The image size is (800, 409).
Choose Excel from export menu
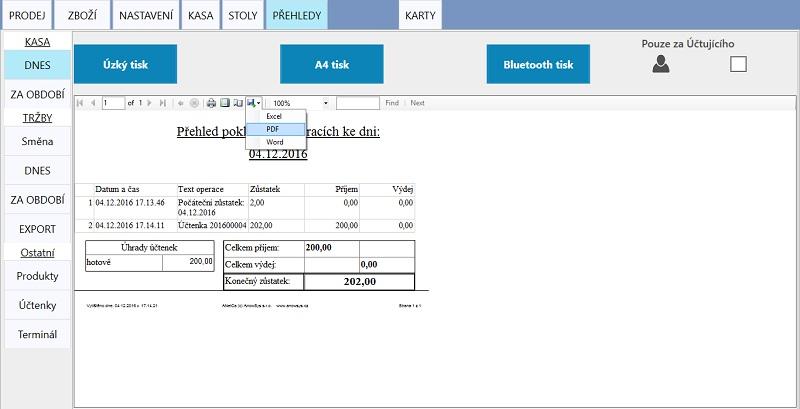pyautogui.click(x=276, y=116)
